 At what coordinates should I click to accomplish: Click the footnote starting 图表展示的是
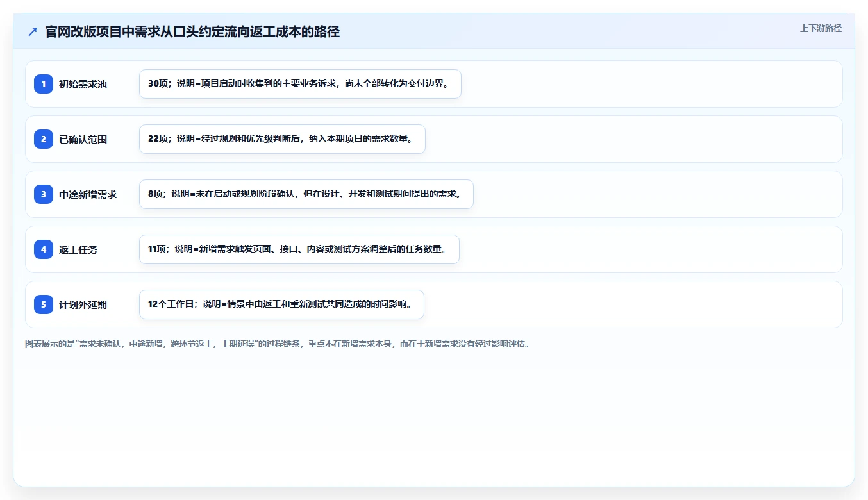[x=277, y=344]
